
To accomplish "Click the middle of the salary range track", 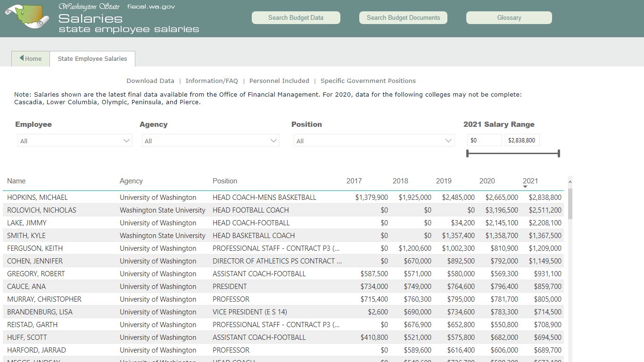I will (x=513, y=153).
